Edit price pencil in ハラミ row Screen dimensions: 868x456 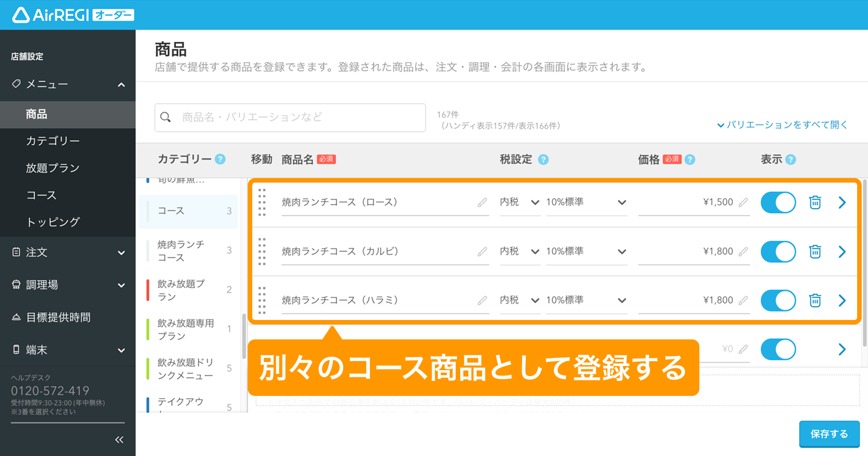[743, 301]
